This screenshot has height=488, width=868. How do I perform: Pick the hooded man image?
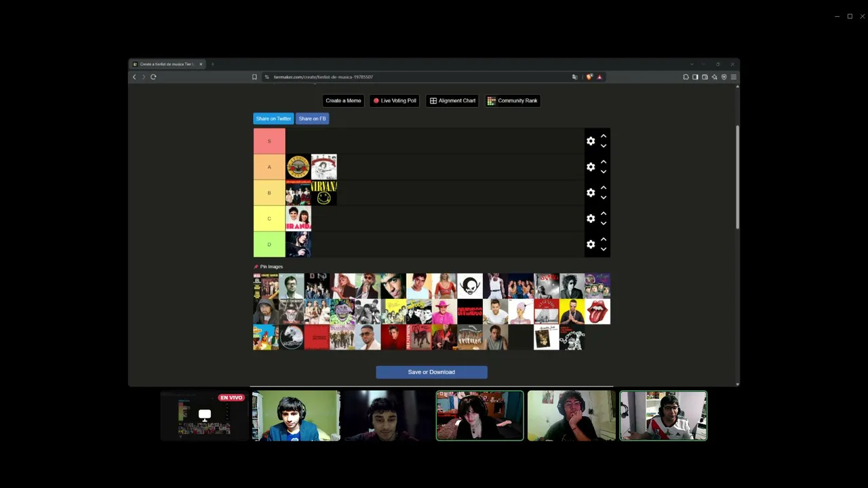click(x=266, y=312)
